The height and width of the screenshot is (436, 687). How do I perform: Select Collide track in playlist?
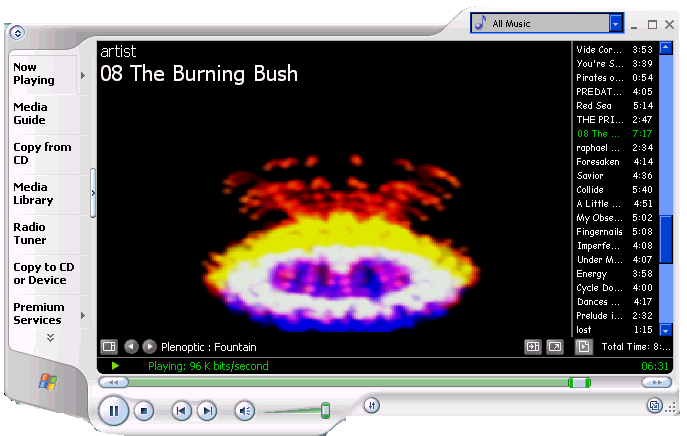pos(615,190)
